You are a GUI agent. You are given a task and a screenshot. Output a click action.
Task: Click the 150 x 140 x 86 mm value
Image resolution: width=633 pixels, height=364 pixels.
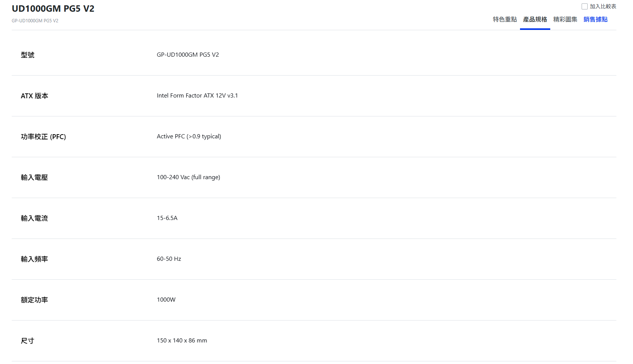pyautogui.click(x=182, y=341)
